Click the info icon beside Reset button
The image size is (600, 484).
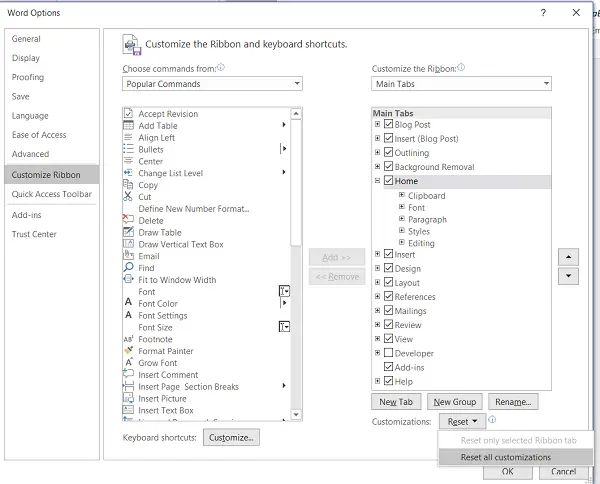492,420
